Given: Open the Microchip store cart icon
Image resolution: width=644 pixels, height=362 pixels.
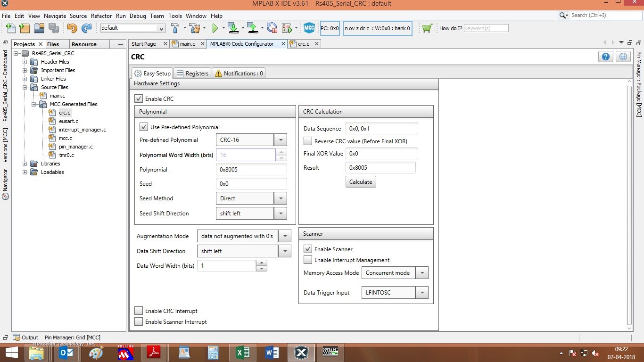Looking at the screenshot, I should pos(427,28).
